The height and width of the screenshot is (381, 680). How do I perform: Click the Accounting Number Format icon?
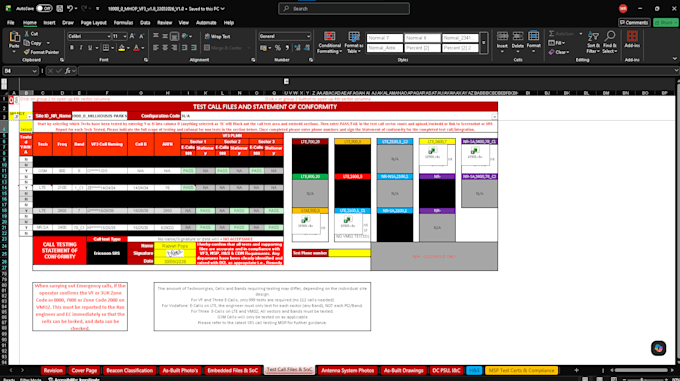click(x=263, y=48)
